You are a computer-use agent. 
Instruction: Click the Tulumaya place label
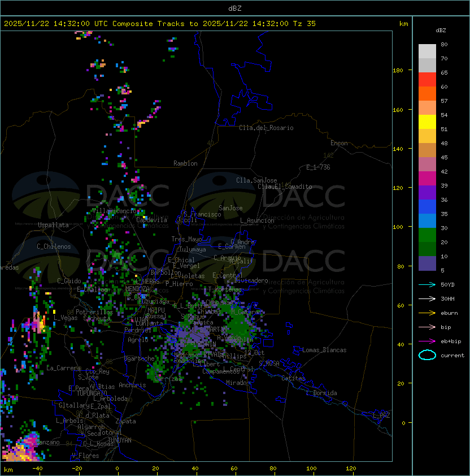coord(193,249)
